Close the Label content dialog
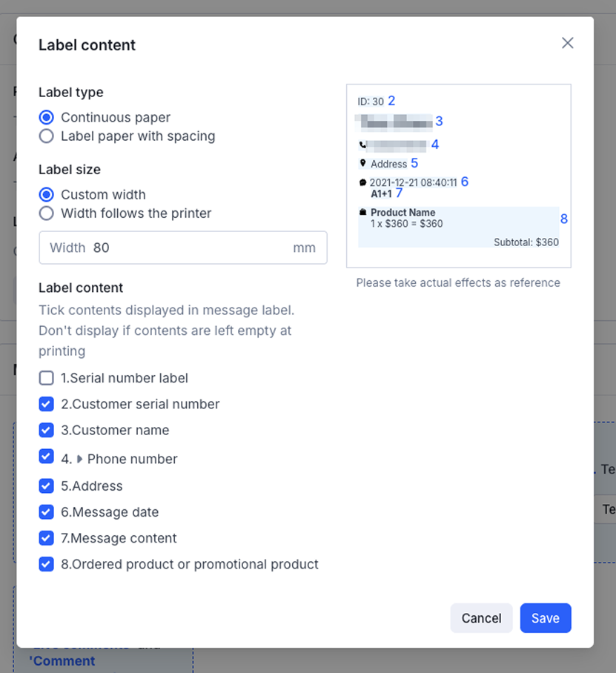 [x=567, y=43]
